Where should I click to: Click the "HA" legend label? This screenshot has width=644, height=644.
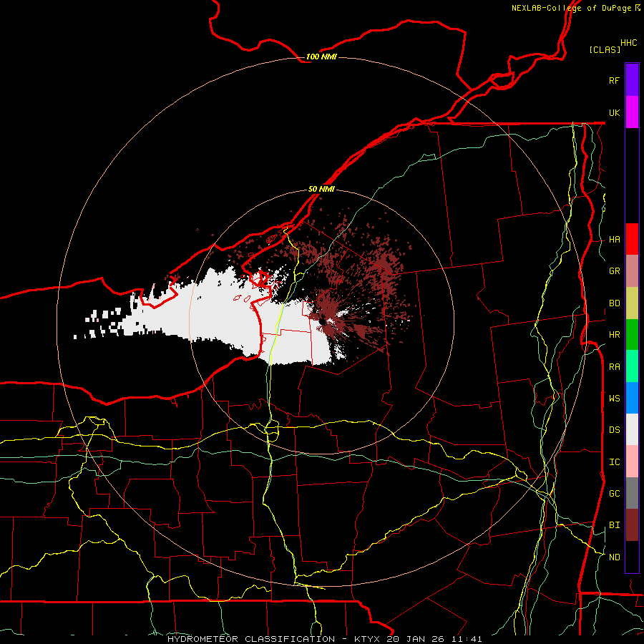pos(614,240)
